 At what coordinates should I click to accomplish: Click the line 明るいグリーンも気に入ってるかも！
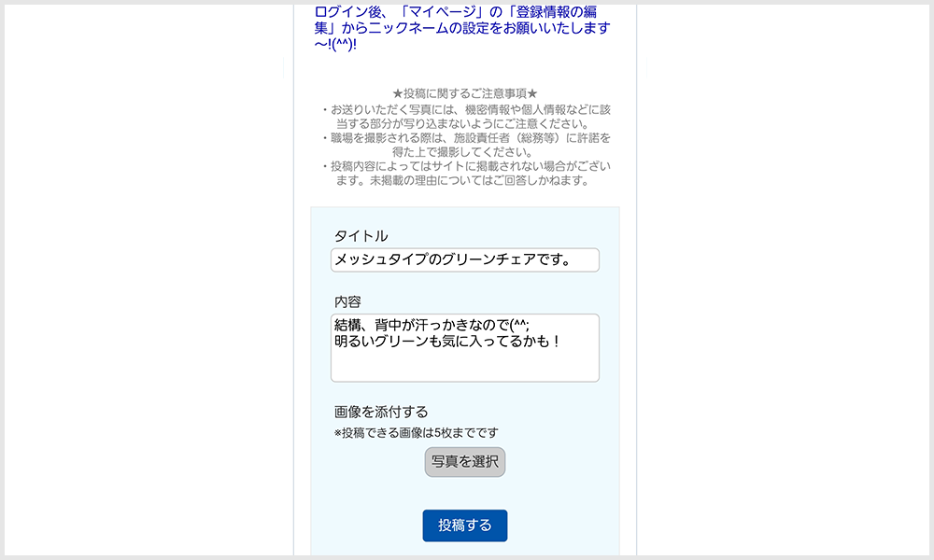click(448, 342)
